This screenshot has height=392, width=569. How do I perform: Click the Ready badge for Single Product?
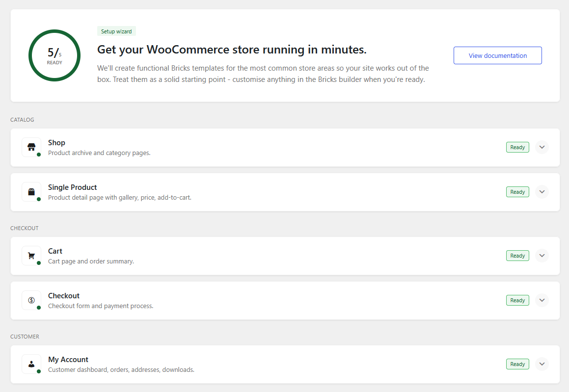coord(517,192)
